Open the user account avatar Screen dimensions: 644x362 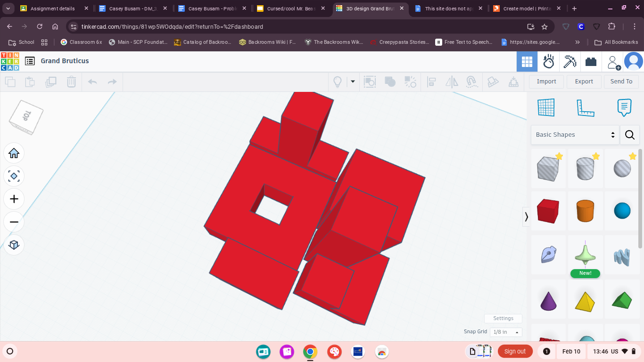pyautogui.click(x=634, y=62)
